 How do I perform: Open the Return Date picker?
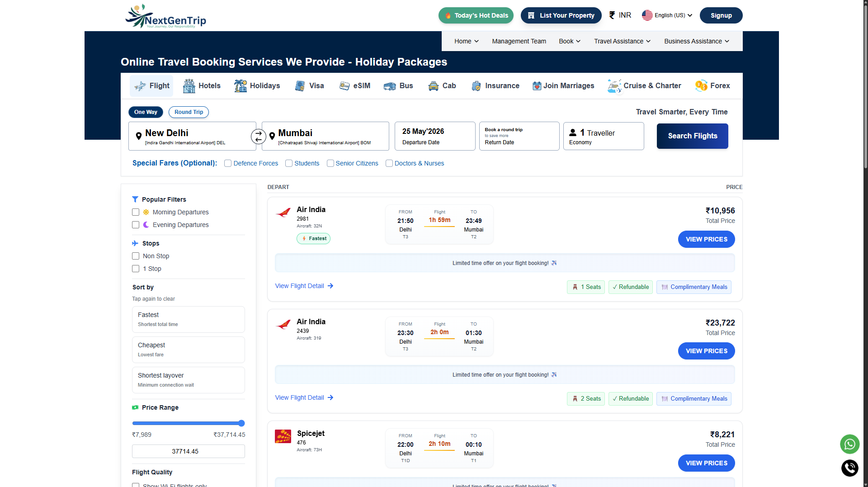point(519,136)
